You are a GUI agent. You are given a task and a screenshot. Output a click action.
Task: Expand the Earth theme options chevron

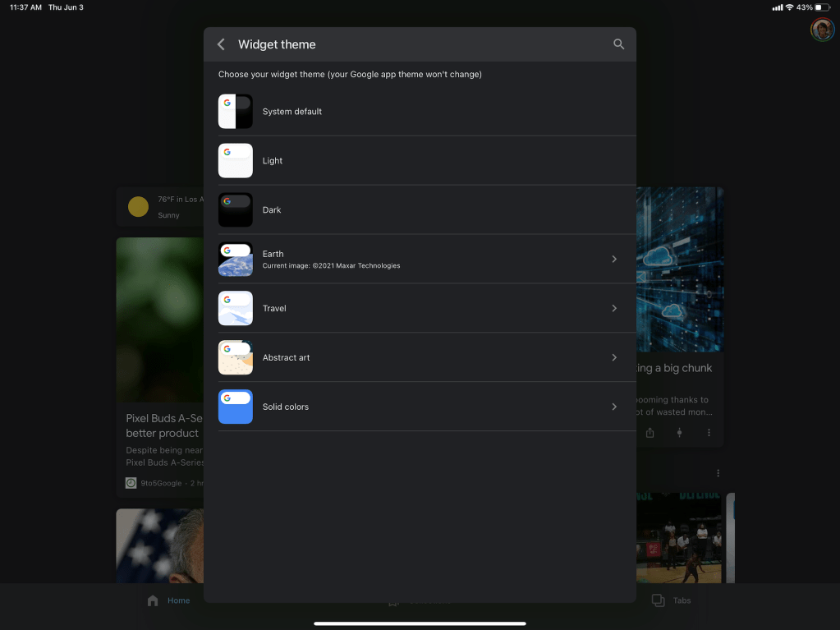(614, 260)
